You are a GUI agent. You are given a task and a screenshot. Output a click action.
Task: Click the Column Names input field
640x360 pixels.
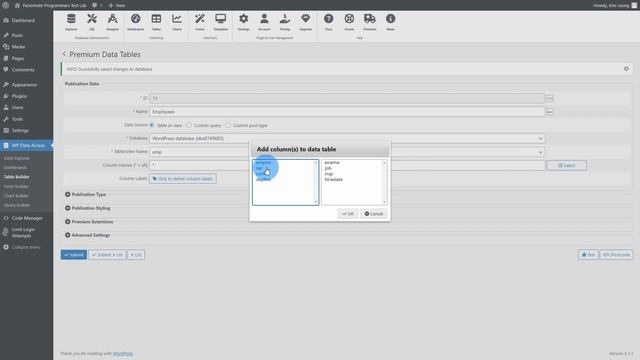347,165
